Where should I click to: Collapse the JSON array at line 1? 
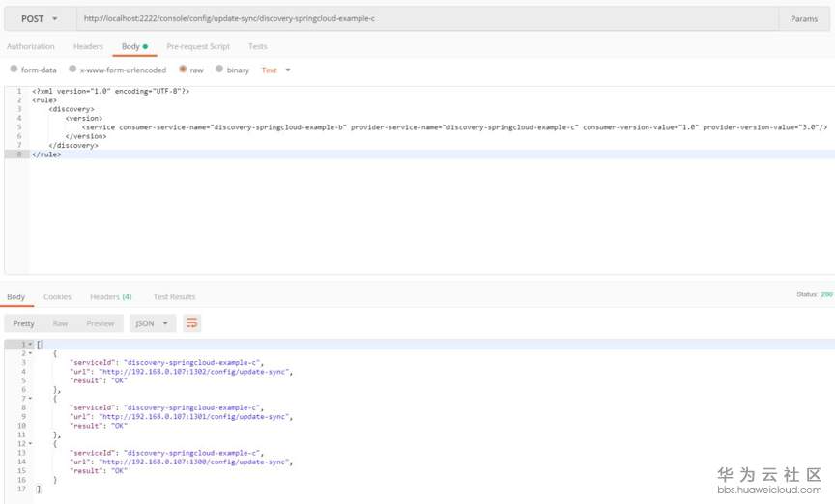tap(30, 345)
